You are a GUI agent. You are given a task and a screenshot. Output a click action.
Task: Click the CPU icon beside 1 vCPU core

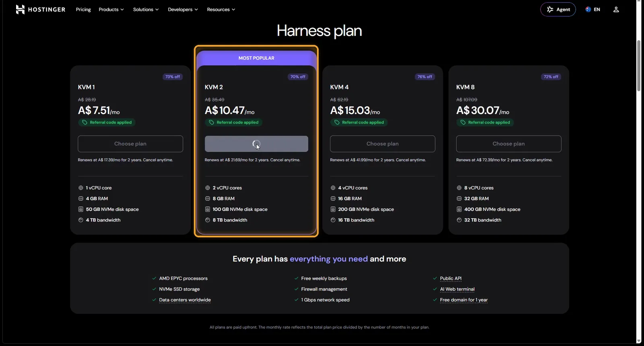[x=81, y=188]
